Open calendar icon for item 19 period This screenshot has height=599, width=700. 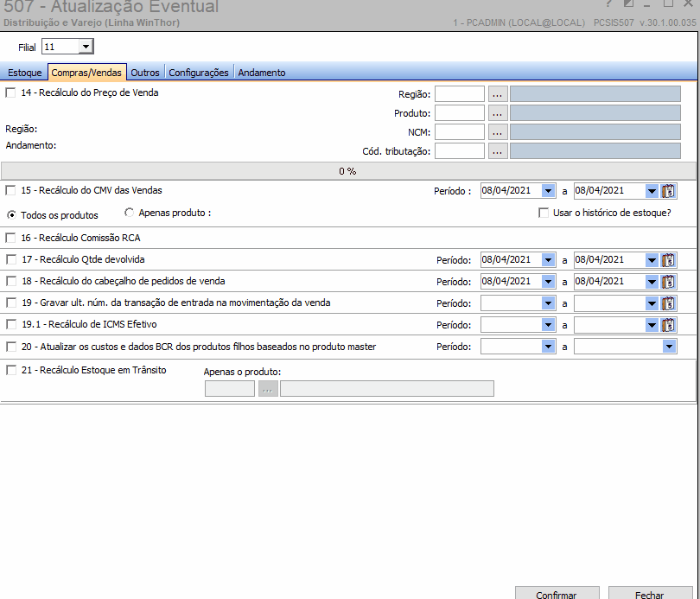coord(668,303)
